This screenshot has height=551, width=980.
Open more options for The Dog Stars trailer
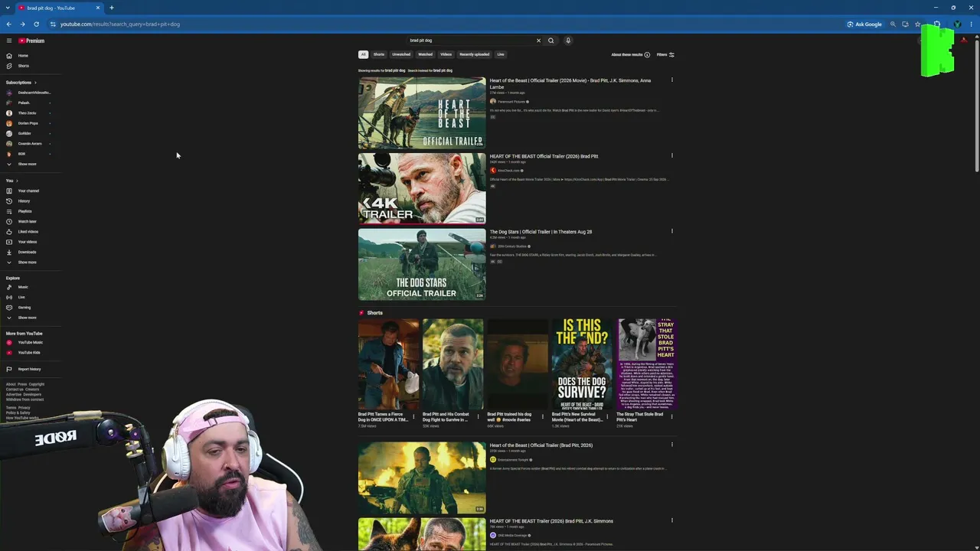click(672, 231)
